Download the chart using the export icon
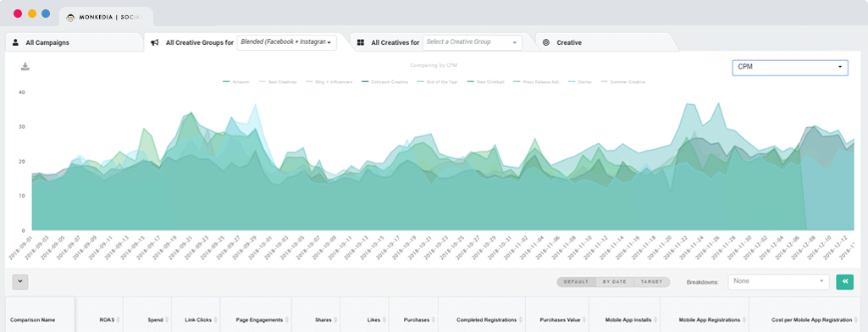This screenshot has width=868, height=332. [25, 67]
